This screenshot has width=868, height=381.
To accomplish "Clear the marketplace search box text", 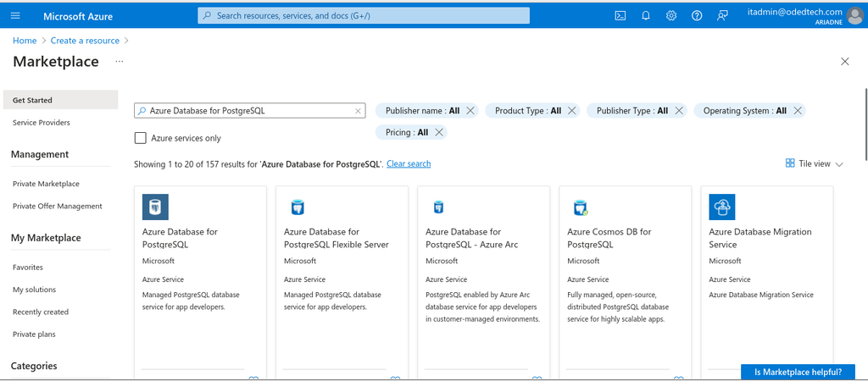I will (358, 111).
